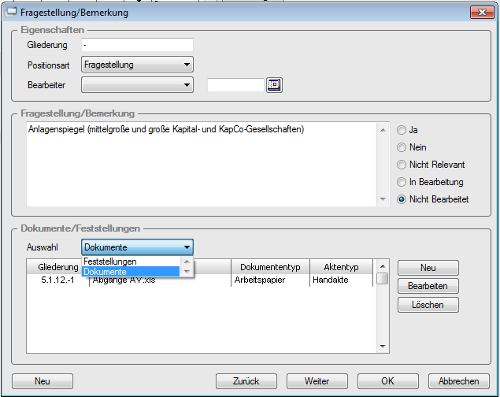Click the Bearbeiten button
Image resolution: width=500 pixels, height=397 pixels.
tap(428, 286)
